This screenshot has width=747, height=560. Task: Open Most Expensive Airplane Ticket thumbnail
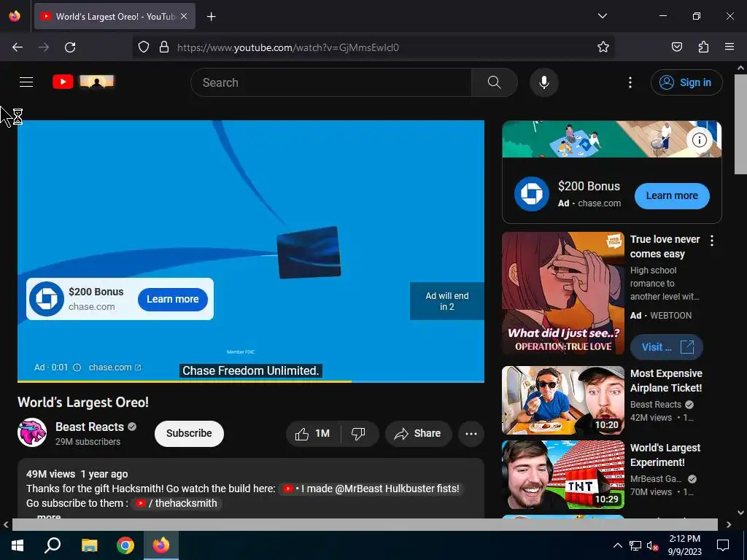click(562, 400)
